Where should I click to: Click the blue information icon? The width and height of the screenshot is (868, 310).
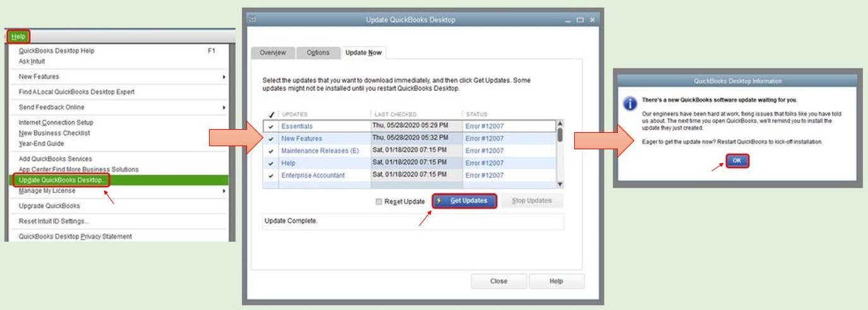point(630,104)
